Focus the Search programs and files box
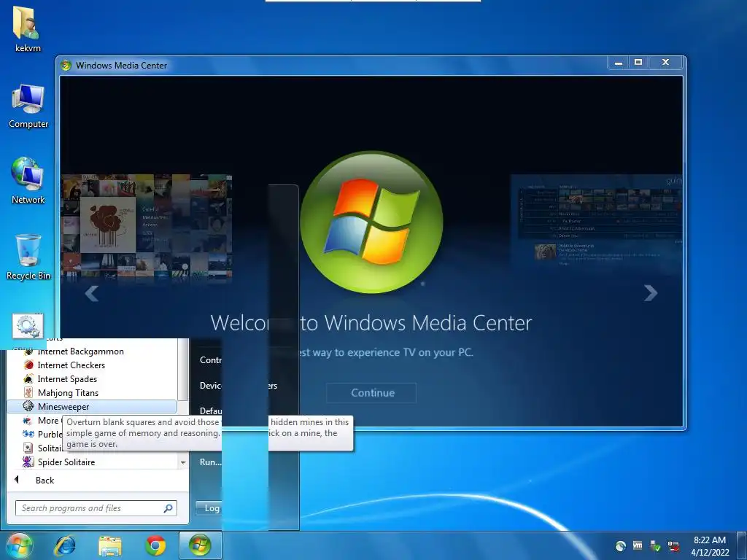 96,508
